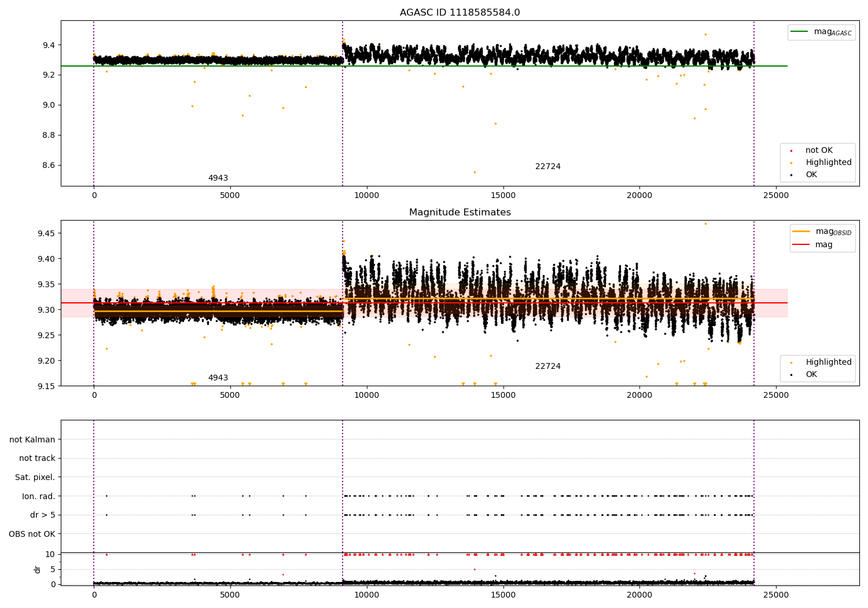
Task: Click the 8.6 y-tick in the top plot
Action: [49, 166]
